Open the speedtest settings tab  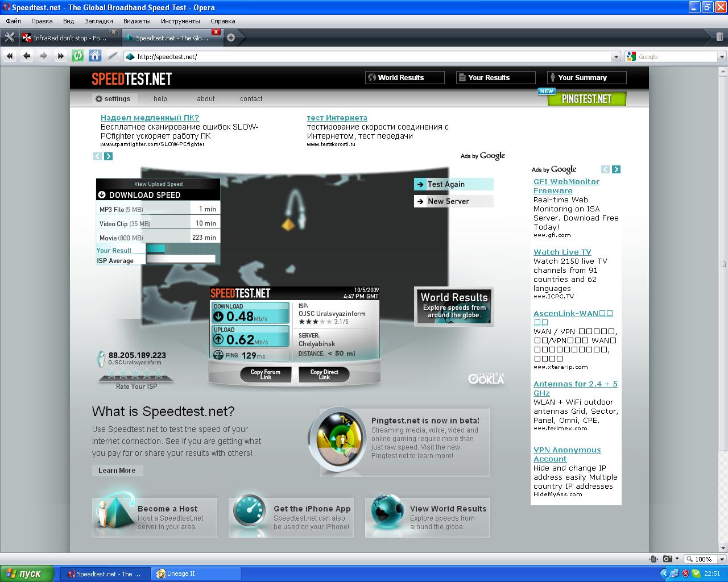115,98
